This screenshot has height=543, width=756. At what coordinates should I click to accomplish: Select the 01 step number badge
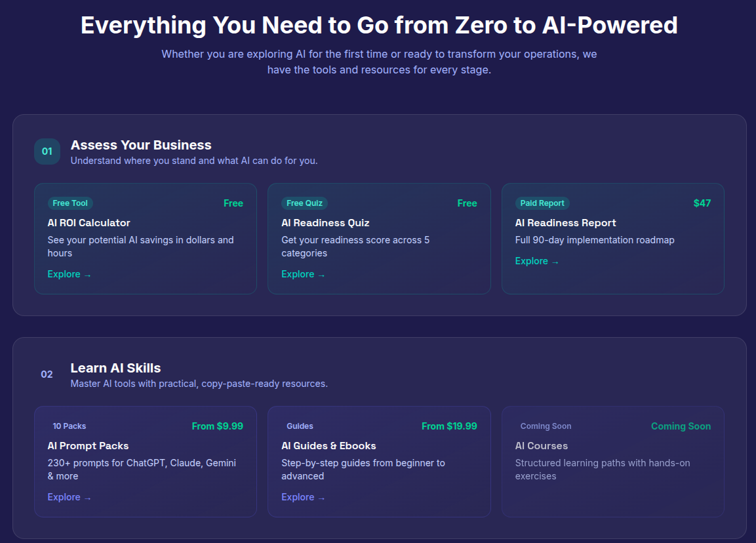[x=47, y=151]
